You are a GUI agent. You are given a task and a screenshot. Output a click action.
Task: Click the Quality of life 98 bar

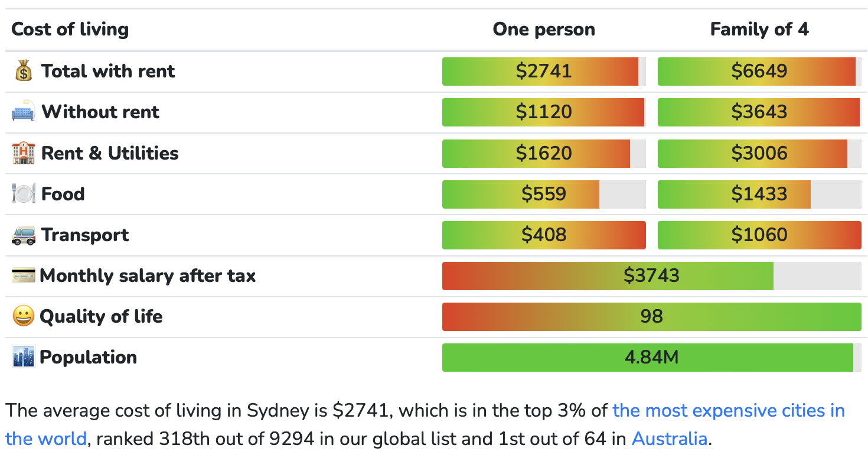pyautogui.click(x=651, y=316)
